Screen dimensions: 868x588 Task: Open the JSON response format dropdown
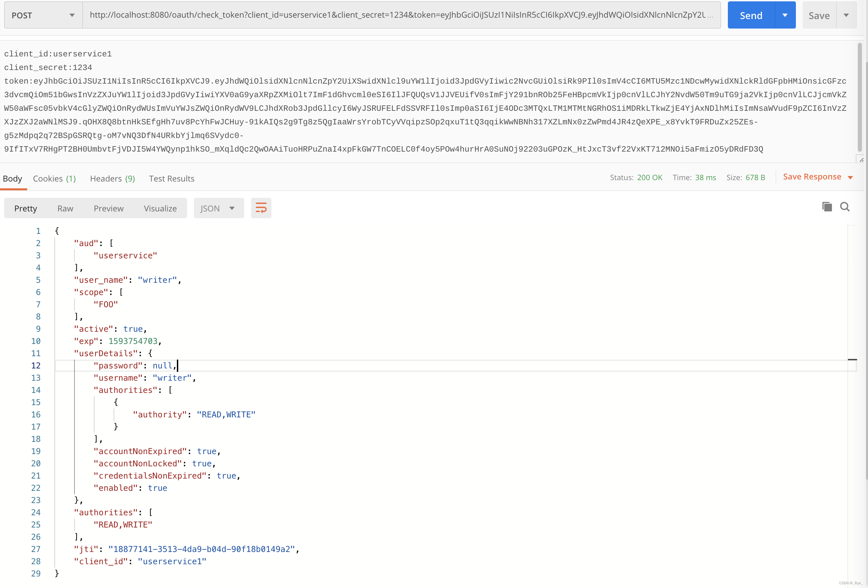pos(218,208)
